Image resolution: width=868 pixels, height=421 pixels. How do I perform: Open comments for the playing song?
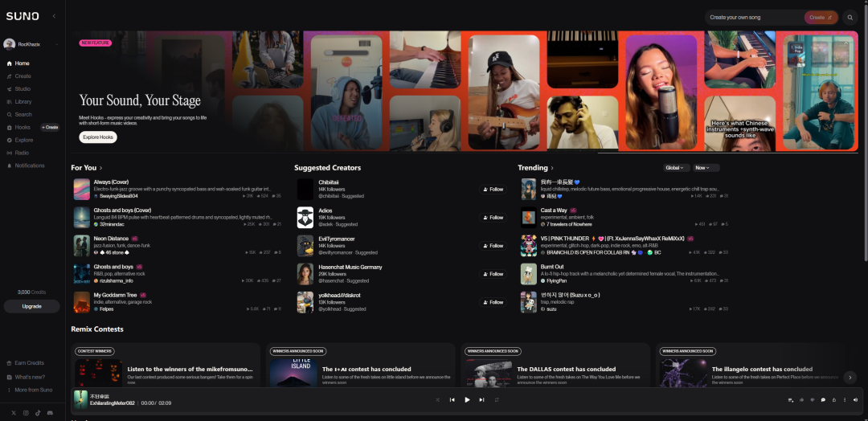click(823, 400)
